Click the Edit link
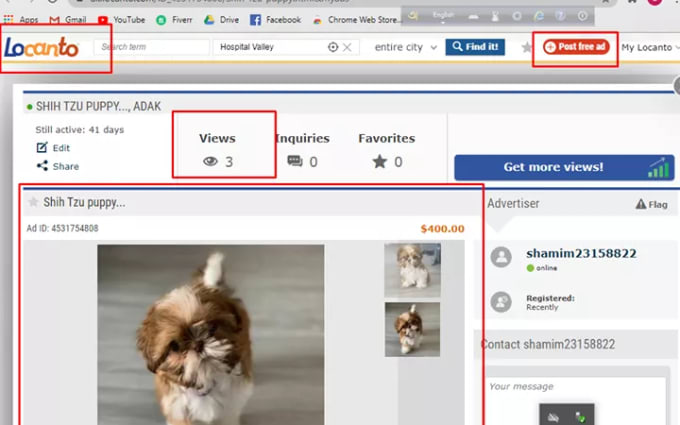This screenshot has height=425, width=680. (x=61, y=148)
